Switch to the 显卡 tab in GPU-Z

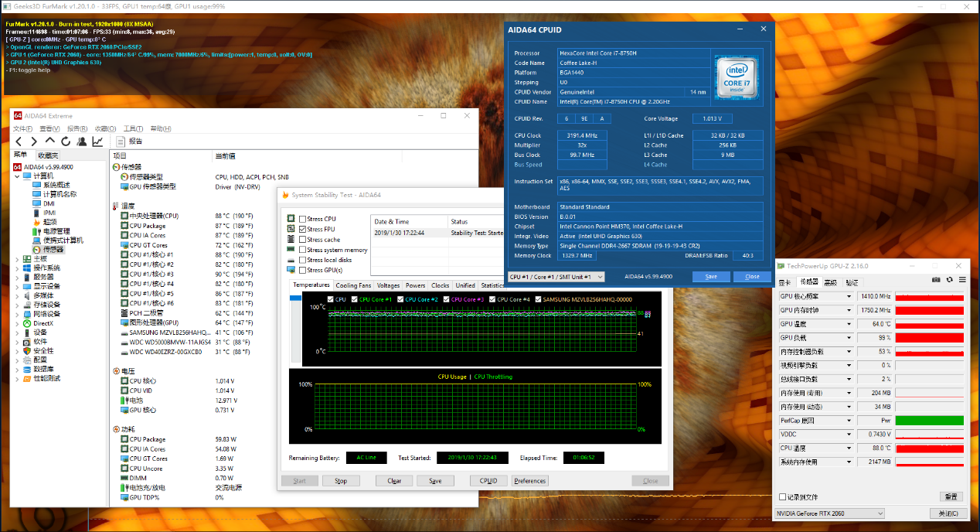(x=785, y=282)
